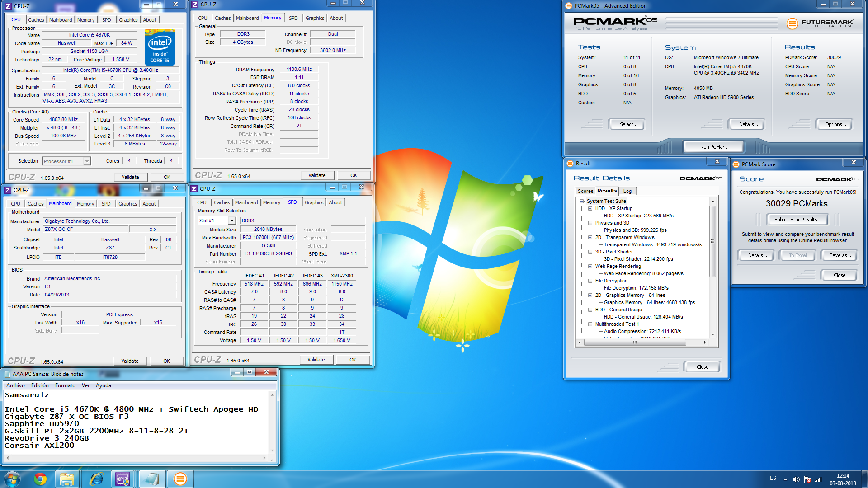
Task: Click Select... under the Tests column
Action: (628, 124)
